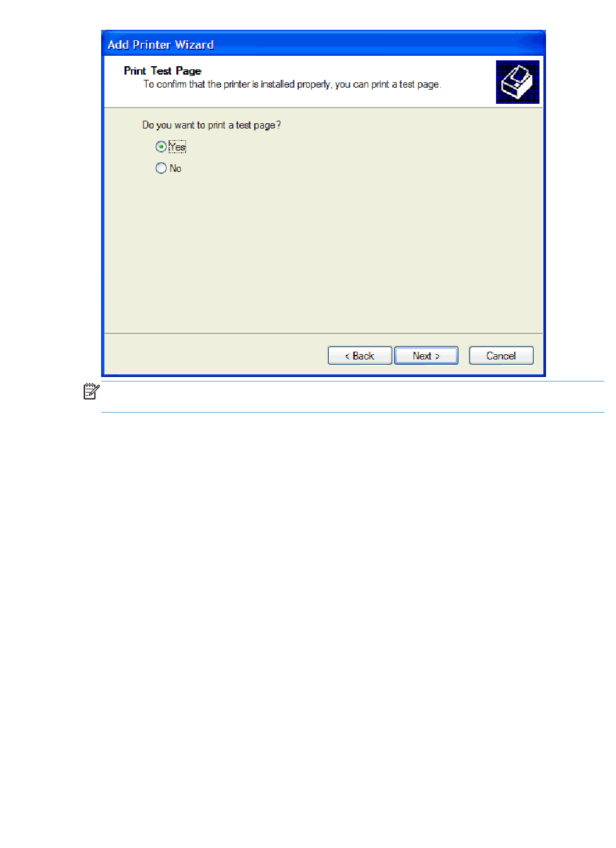Click the word 'Wizard' in the title bar
This screenshot has height=848, width=616.
click(195, 44)
